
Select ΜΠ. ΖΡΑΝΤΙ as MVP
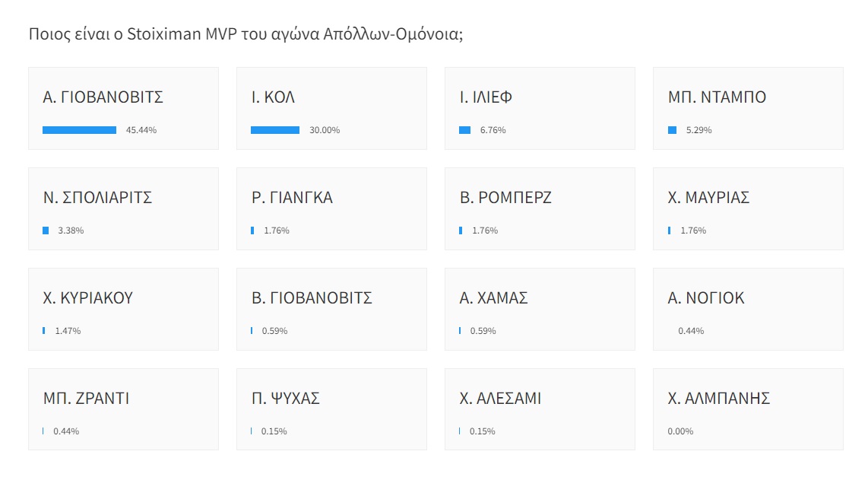tap(123, 409)
